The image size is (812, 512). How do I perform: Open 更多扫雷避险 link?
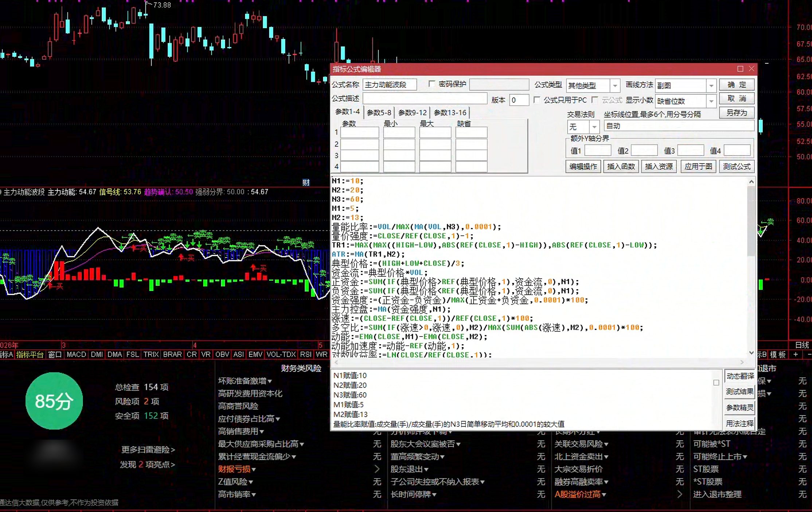pyautogui.click(x=148, y=450)
